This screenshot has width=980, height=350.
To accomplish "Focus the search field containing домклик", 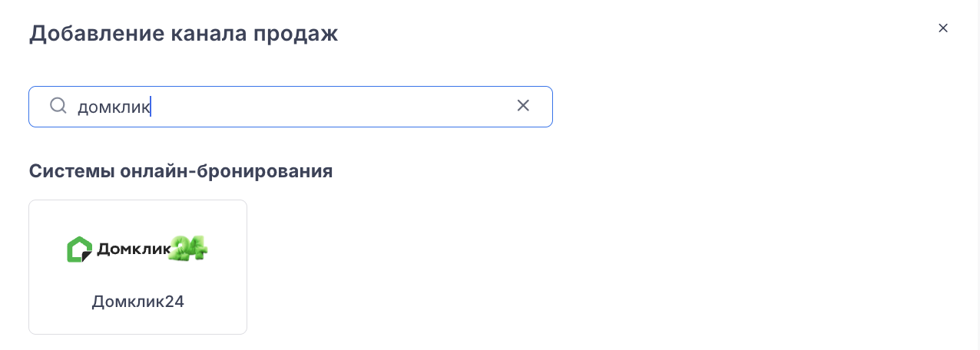I will pyautogui.click(x=290, y=107).
